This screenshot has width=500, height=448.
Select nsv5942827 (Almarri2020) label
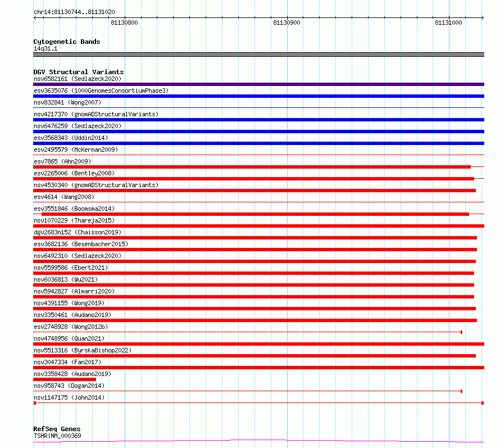(x=74, y=291)
